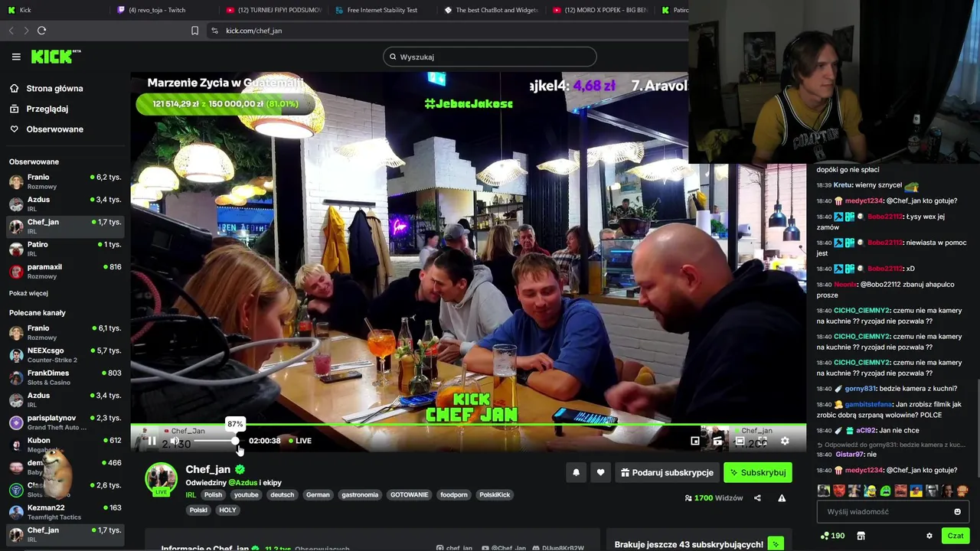Click the Kick logo in header
Image resolution: width=980 pixels, height=551 pixels.
(56, 57)
